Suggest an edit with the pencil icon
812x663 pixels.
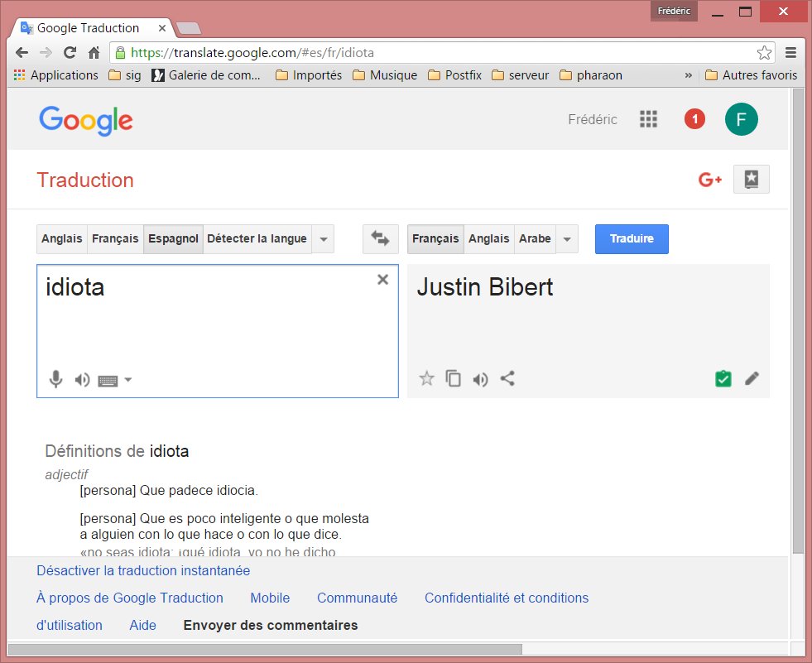click(x=752, y=378)
